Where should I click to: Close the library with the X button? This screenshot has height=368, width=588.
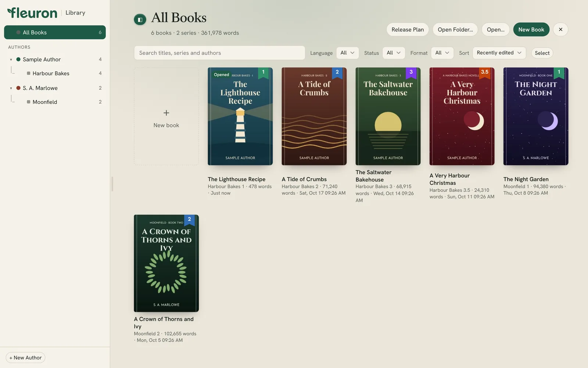pos(560,29)
